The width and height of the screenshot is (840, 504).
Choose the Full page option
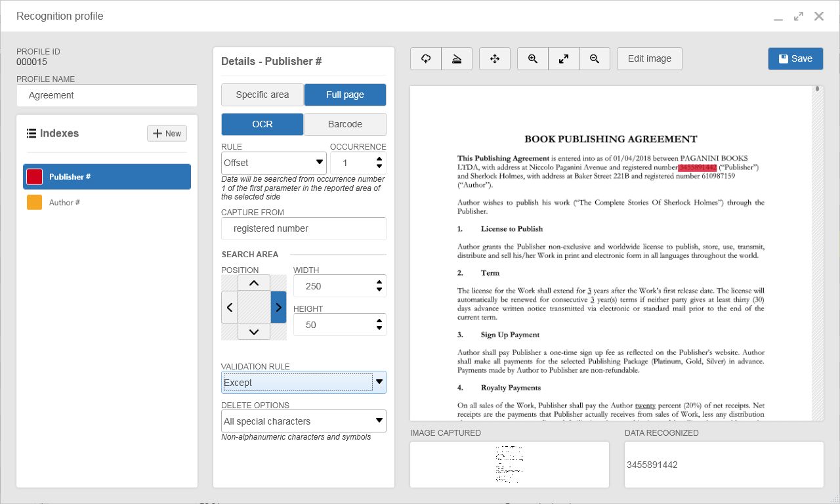[x=345, y=94]
